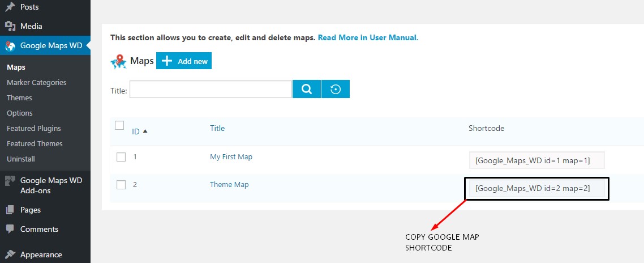Click the Title search input field
Image resolution: width=644 pixels, height=263 pixels.
pyautogui.click(x=211, y=90)
